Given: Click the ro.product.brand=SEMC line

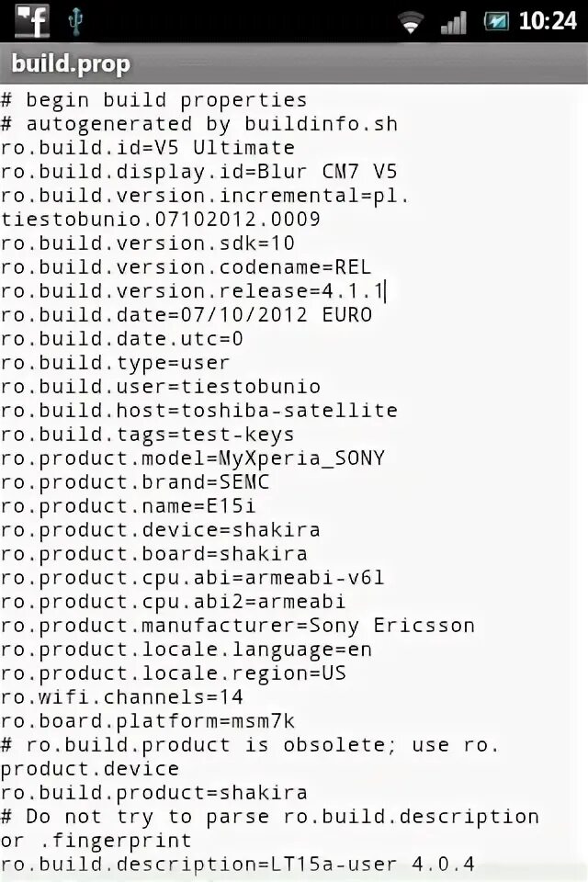Looking at the screenshot, I should (x=135, y=482).
